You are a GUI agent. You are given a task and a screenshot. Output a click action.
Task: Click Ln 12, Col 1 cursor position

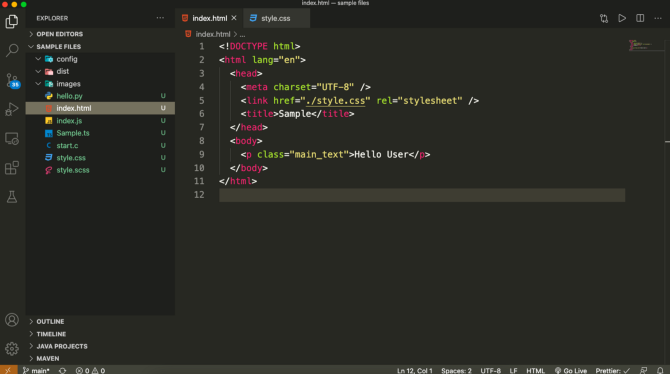point(414,371)
